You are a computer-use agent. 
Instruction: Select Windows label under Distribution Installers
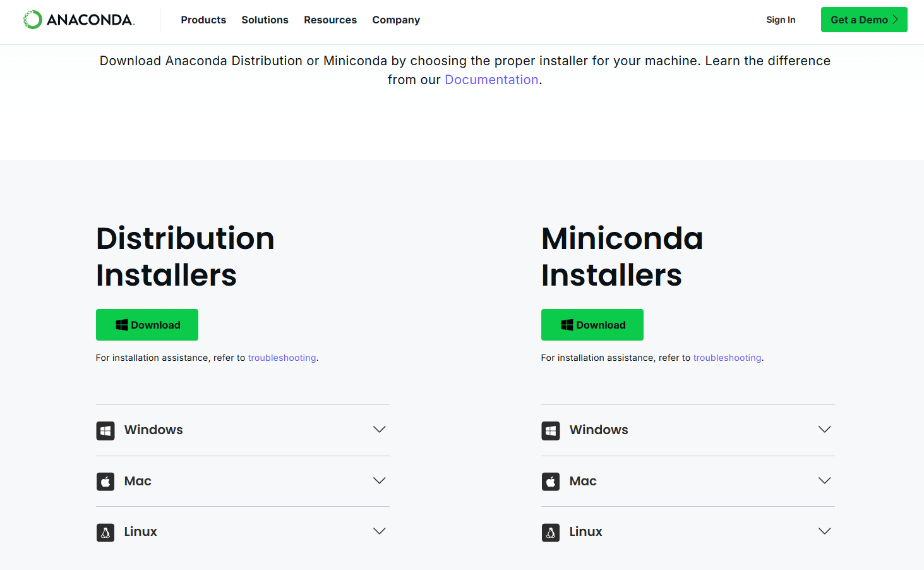(x=153, y=430)
